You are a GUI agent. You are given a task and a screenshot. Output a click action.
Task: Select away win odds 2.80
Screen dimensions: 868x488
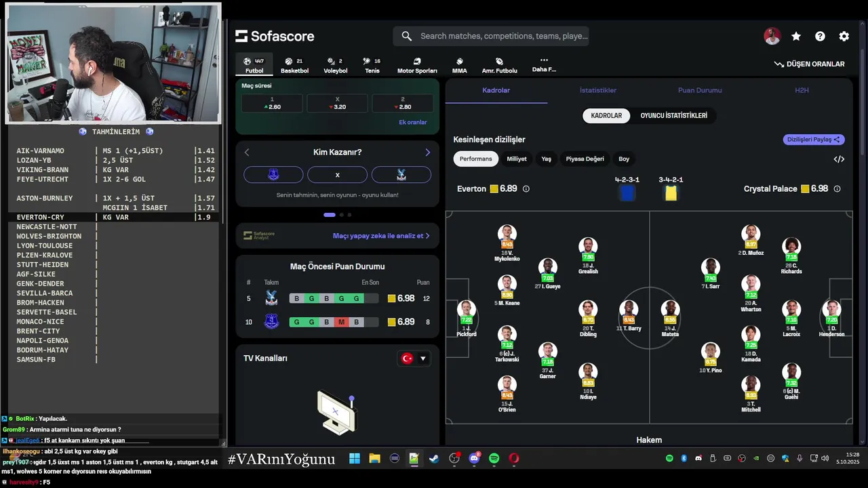tap(402, 103)
